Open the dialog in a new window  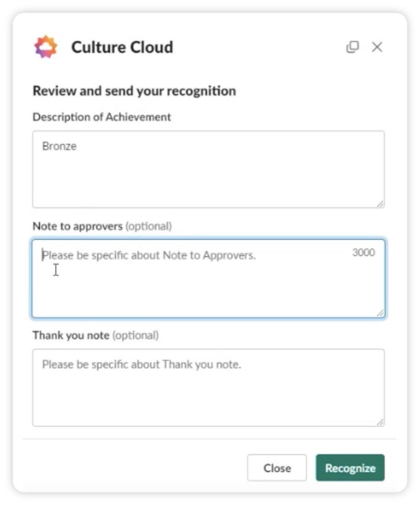353,47
